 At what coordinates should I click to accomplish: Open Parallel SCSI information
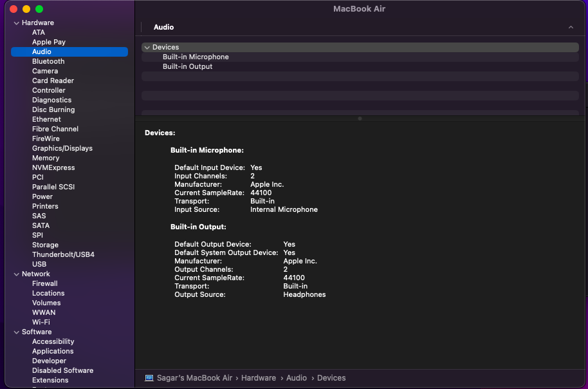coord(53,187)
